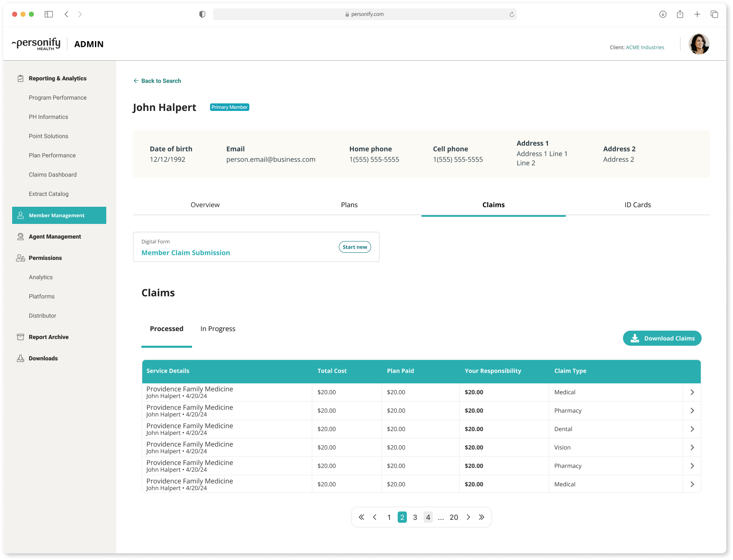Click the Report Archive box icon
Screen dimensions: 733x560
21,337
